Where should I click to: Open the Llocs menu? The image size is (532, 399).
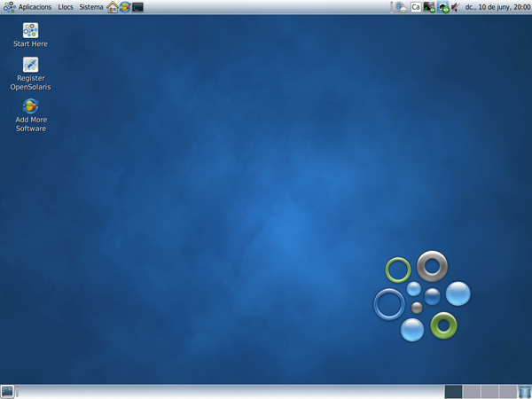coord(66,7)
